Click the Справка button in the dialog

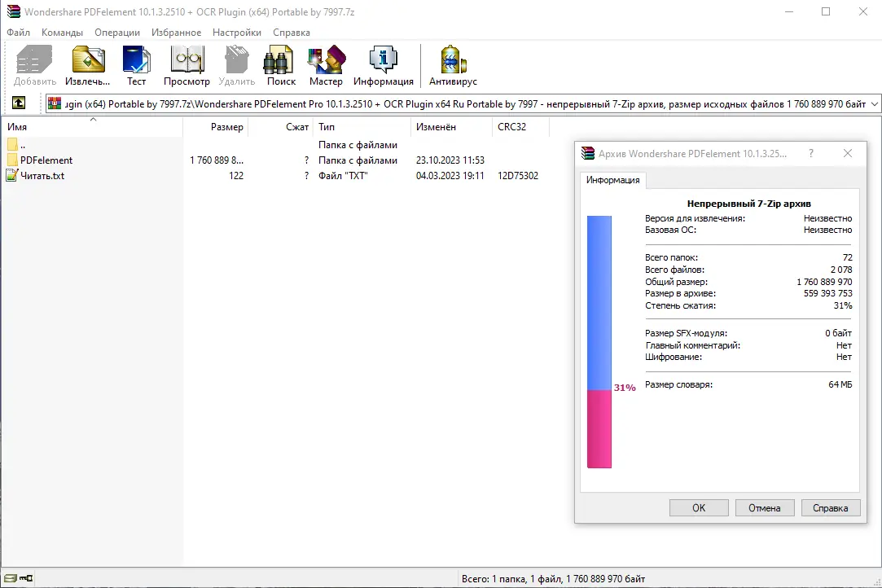pyautogui.click(x=830, y=507)
